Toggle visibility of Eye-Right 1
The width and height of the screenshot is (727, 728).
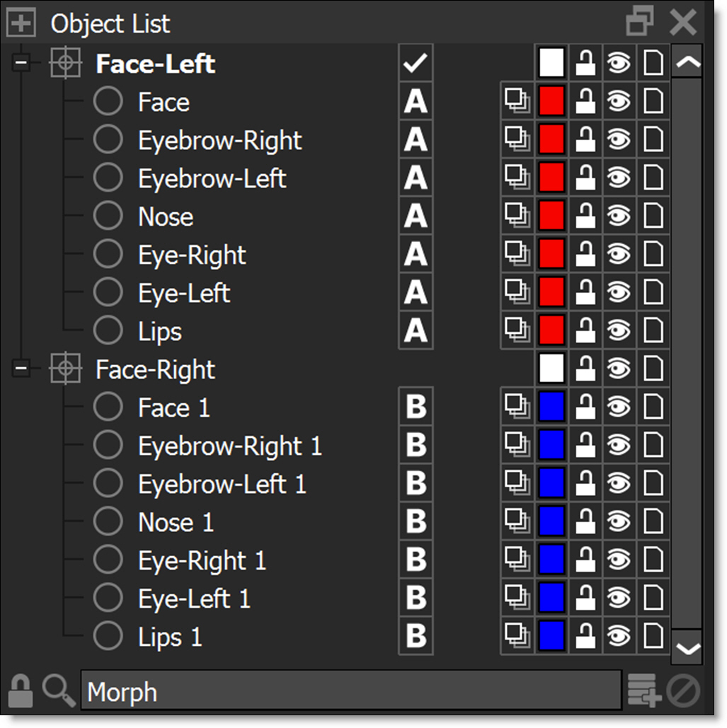pos(619,560)
